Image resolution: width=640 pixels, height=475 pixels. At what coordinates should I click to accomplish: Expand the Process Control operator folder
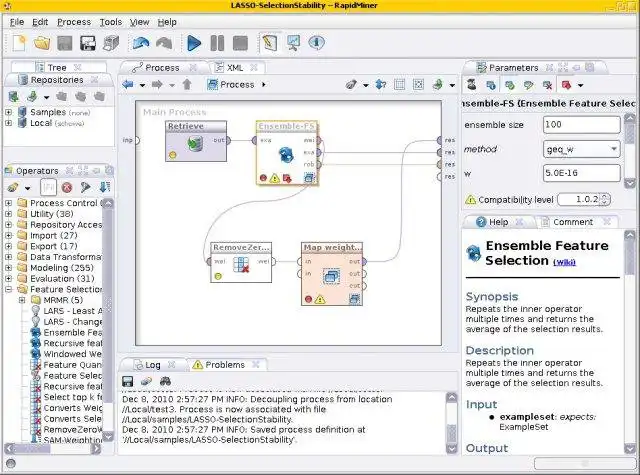coord(9,203)
